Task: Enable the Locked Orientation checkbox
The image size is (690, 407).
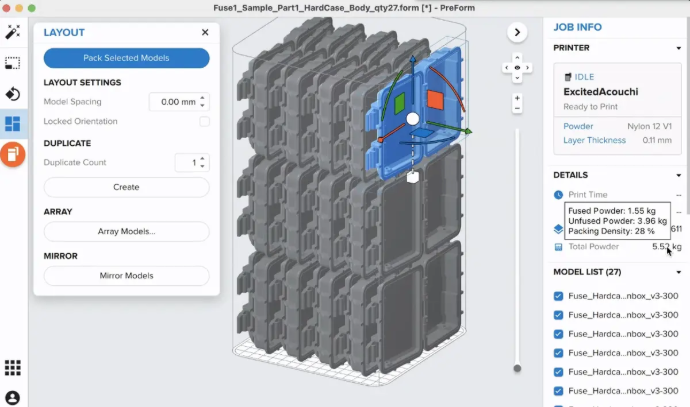Action: tap(204, 122)
